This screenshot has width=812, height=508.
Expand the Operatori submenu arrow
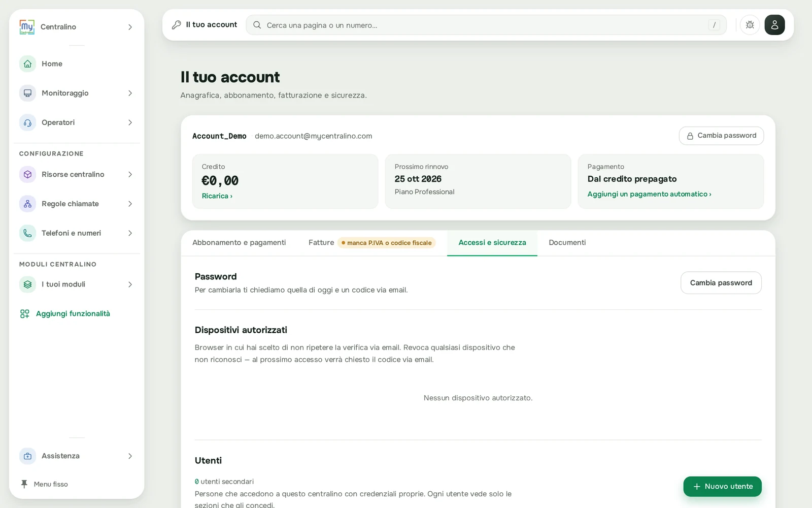(x=130, y=123)
